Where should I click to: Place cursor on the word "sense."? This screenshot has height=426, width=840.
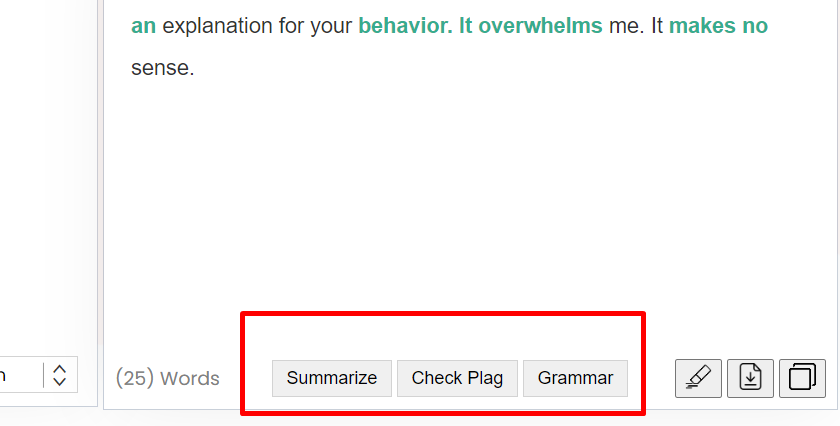[162, 68]
